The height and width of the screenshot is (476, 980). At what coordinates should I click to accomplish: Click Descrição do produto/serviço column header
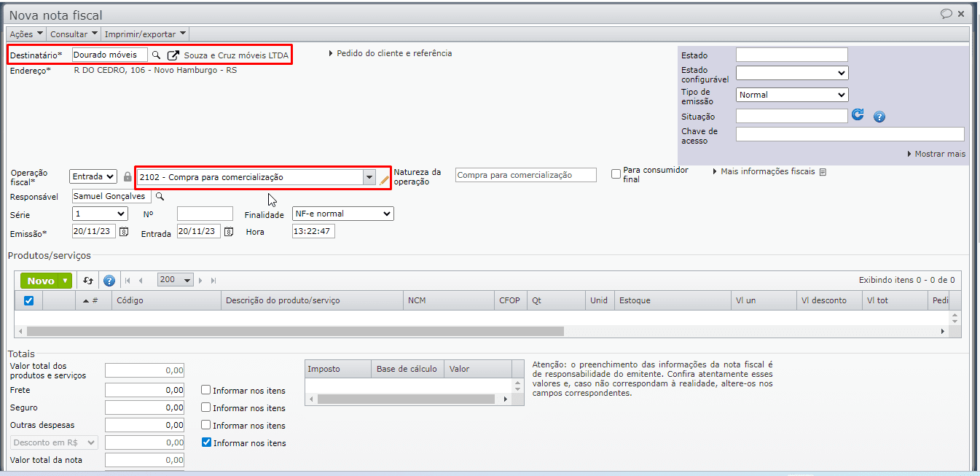[313, 300]
